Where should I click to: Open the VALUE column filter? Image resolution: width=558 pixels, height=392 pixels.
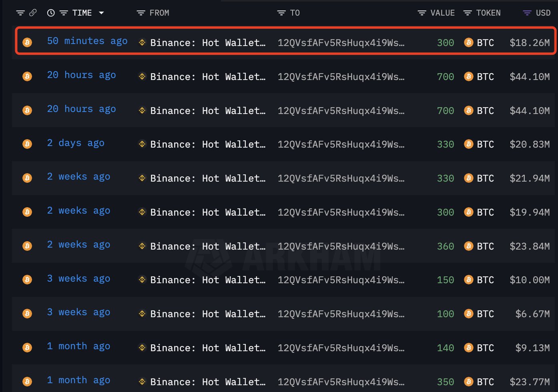click(422, 13)
